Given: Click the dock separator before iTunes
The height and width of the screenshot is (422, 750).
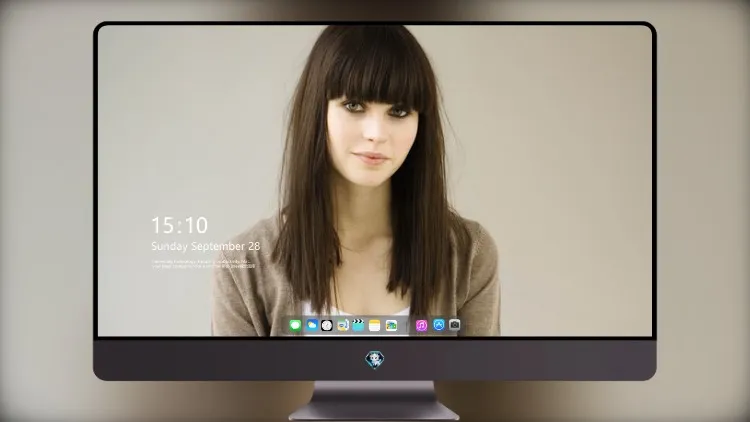Looking at the screenshot, I should [407, 325].
